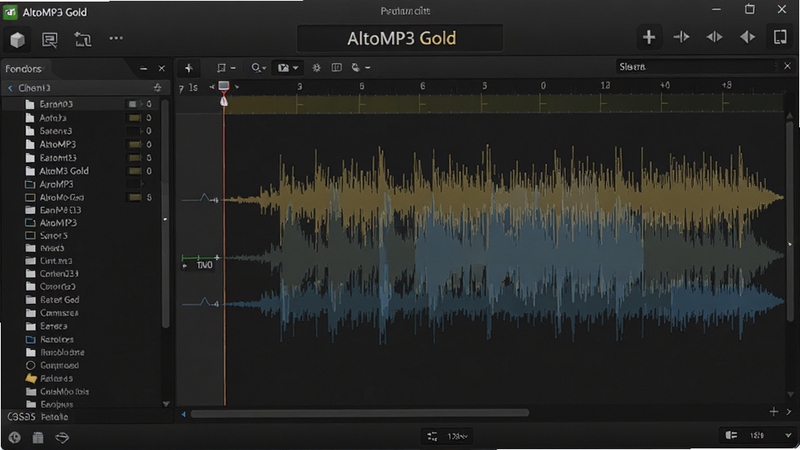Click the TM0 track label

pos(204,265)
